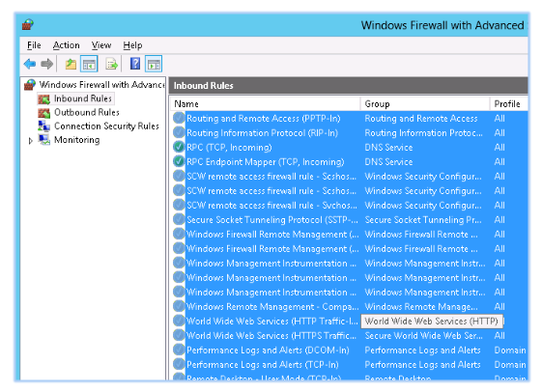
Task: Click status icon of World Wide Web Services (HTTP Traffic-In)
Action: tap(179, 322)
